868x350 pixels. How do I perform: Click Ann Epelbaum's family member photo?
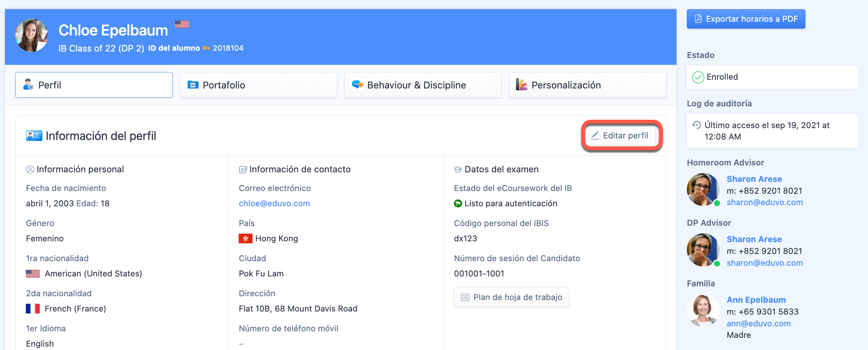click(703, 310)
